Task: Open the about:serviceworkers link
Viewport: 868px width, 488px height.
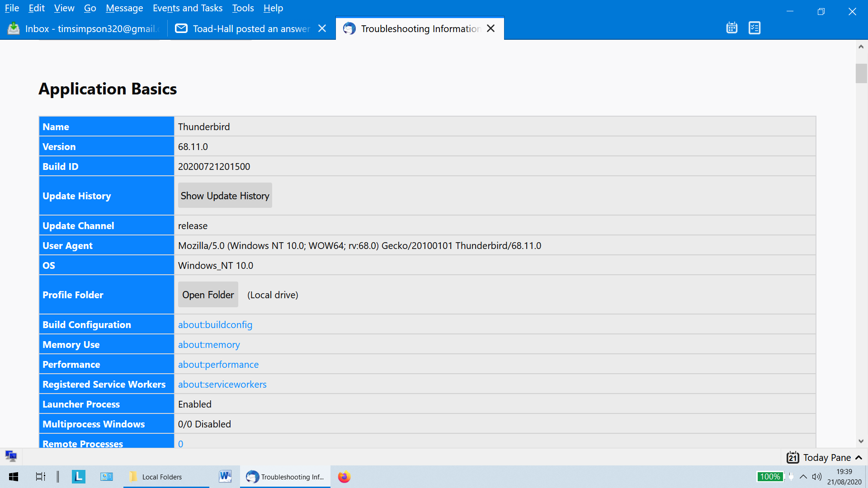Action: 222,385
